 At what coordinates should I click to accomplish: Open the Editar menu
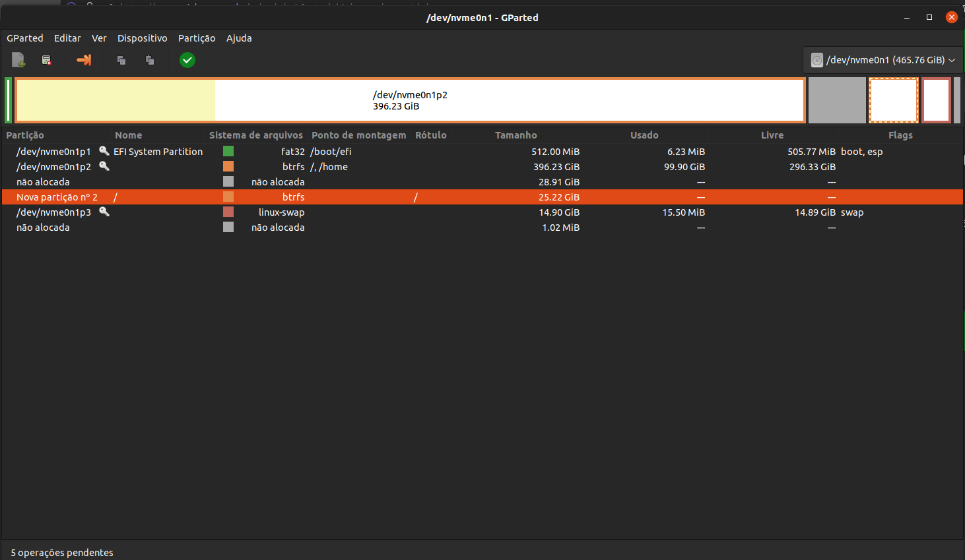[x=67, y=38]
